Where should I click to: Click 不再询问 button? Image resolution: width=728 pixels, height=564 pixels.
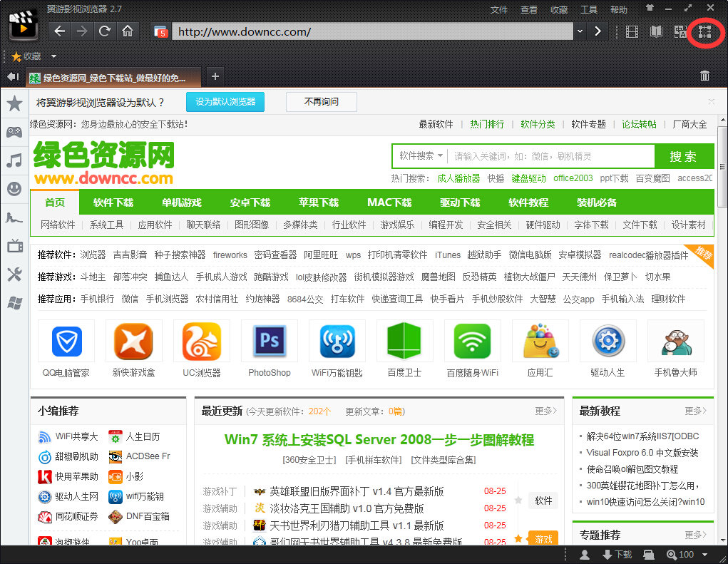322,102
